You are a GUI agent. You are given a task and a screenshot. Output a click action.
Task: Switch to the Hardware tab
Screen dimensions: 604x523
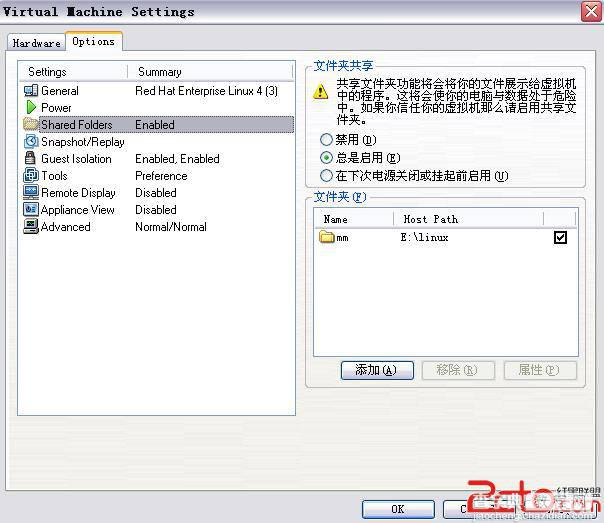tap(36, 43)
